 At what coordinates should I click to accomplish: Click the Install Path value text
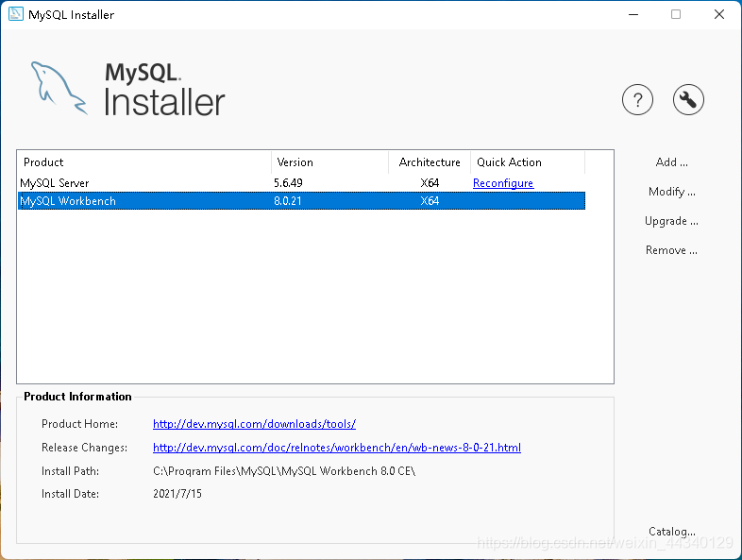click(284, 471)
